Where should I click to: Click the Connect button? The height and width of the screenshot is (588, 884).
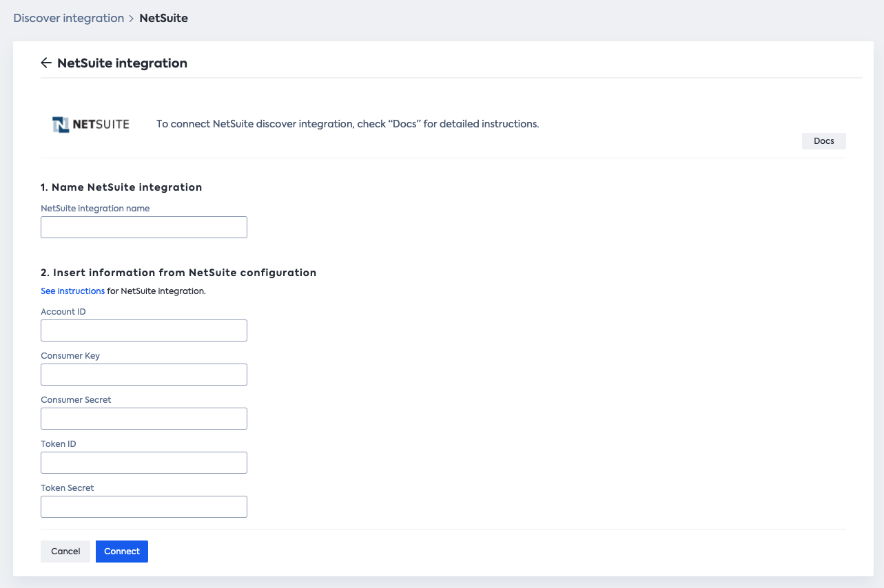pyautogui.click(x=122, y=552)
